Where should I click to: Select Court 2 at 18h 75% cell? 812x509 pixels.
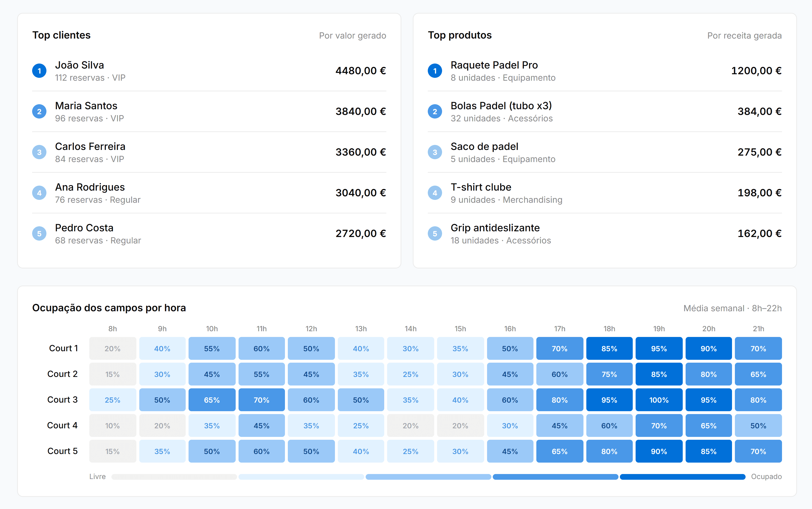pos(609,374)
